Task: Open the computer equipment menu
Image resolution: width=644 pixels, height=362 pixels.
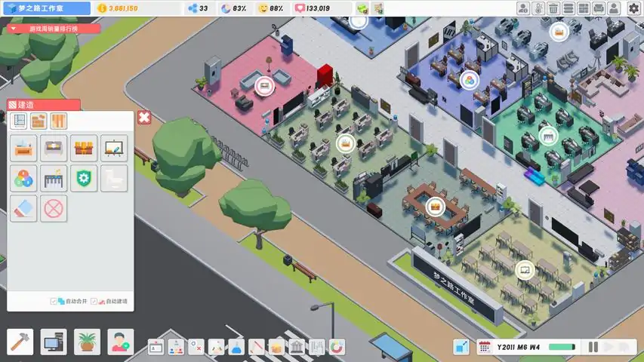Action: coord(54,342)
